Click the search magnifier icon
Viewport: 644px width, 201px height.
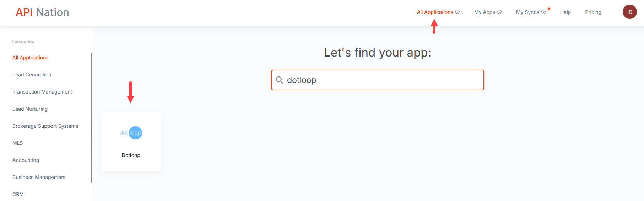point(280,80)
